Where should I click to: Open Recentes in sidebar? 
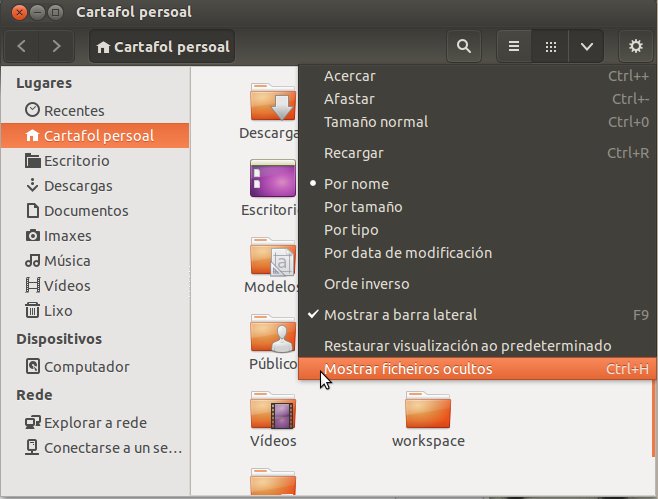pos(95,111)
